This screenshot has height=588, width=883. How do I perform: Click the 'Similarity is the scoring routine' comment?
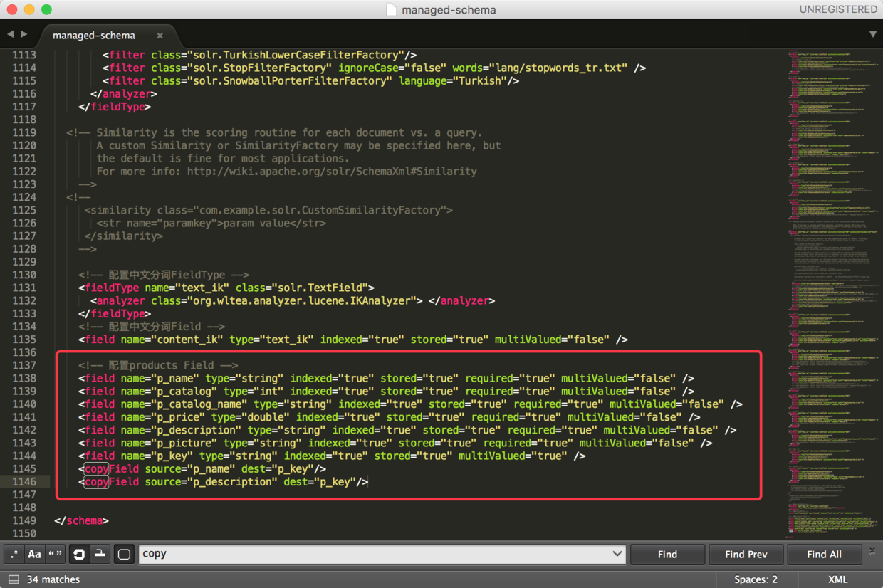pos(274,132)
